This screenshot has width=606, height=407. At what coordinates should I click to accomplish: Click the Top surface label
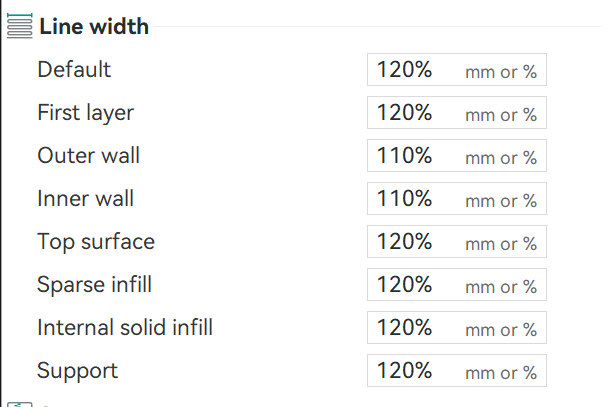coord(96,242)
